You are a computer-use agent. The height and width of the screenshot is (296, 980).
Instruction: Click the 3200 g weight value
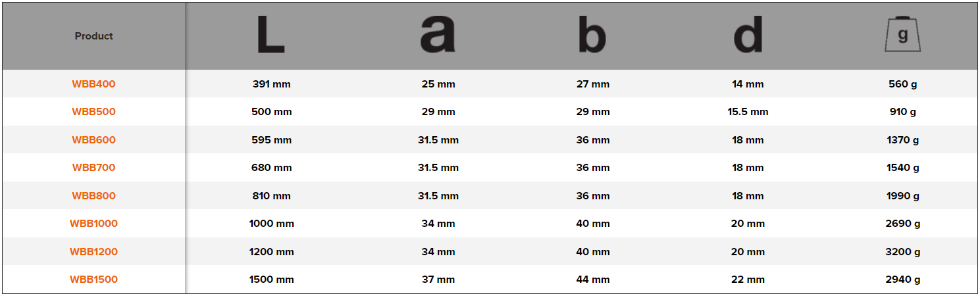click(x=903, y=252)
